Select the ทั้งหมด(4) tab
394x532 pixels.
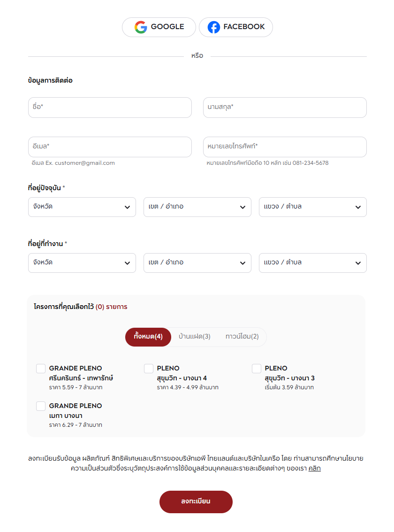point(148,337)
